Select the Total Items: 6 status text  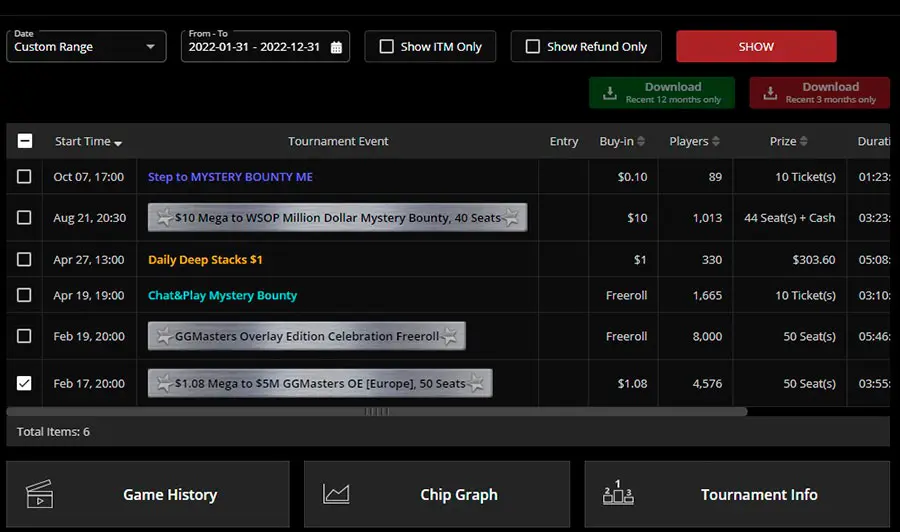[x=53, y=432]
